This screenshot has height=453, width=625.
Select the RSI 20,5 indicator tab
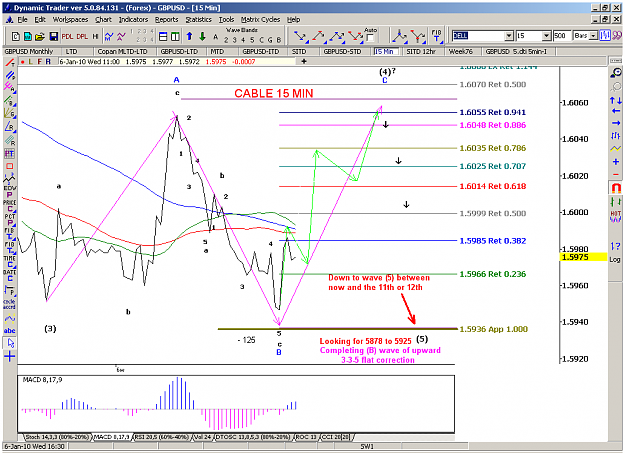coord(161,437)
